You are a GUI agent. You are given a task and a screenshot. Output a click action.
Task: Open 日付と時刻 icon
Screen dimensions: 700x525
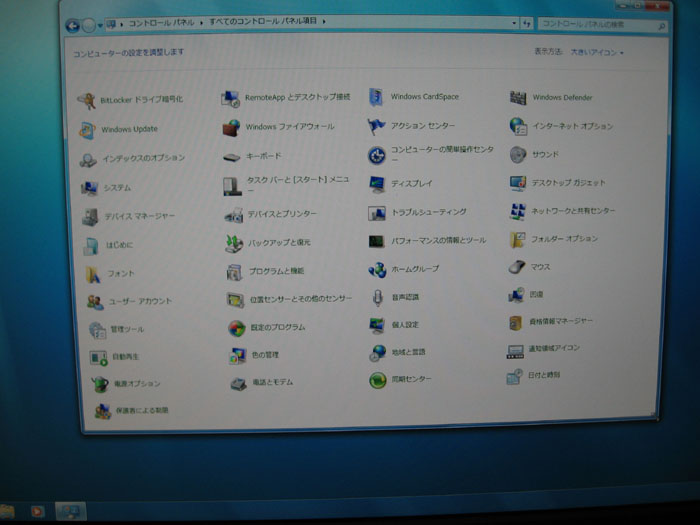514,376
